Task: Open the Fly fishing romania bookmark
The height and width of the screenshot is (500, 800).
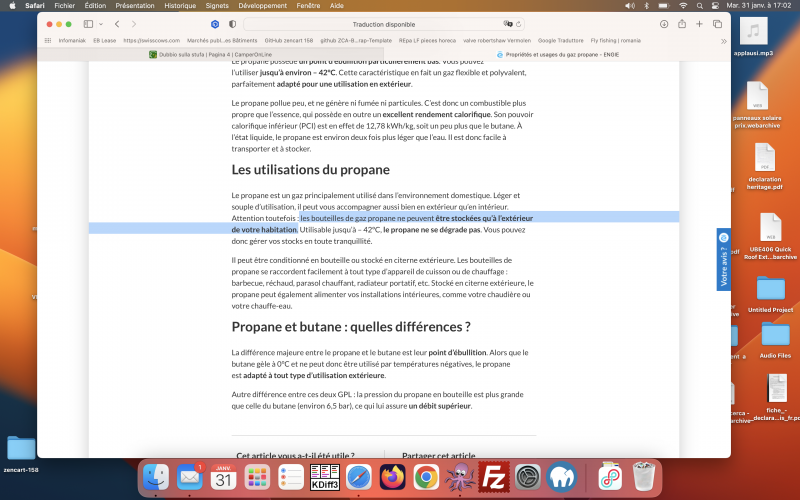Action: [x=615, y=40]
